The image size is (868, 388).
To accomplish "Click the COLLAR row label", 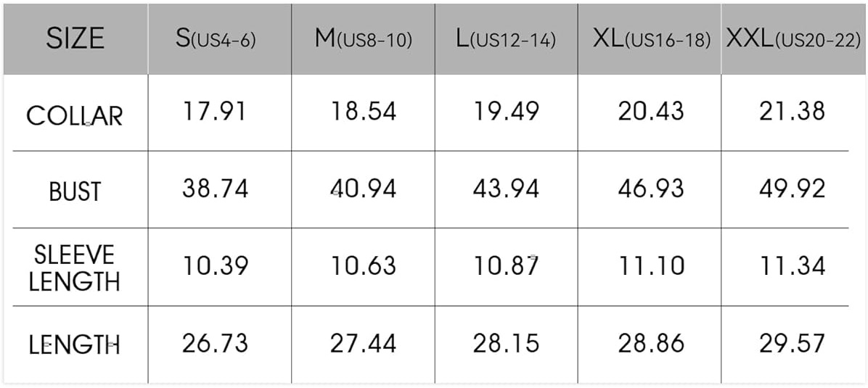I will [75, 116].
